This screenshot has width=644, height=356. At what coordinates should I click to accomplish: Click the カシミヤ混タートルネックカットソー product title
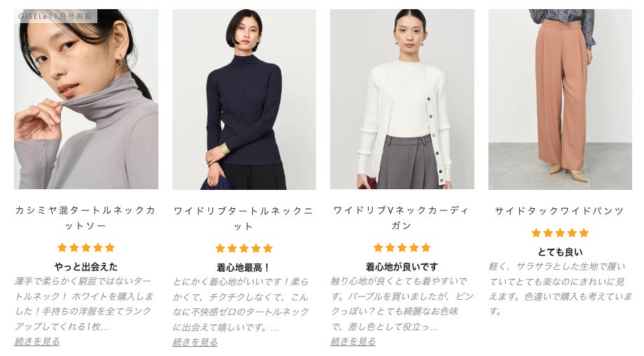point(85,218)
